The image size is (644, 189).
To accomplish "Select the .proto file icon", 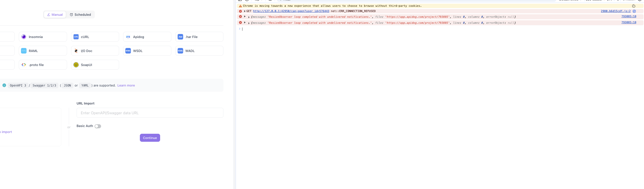I will [24, 65].
